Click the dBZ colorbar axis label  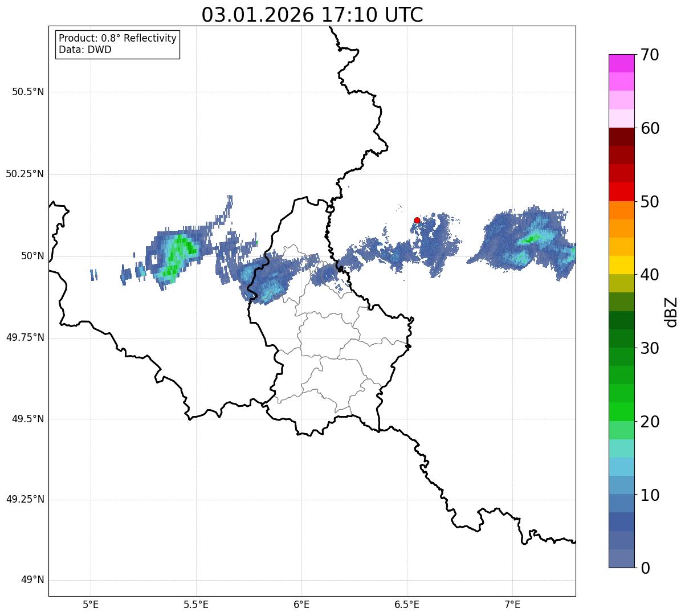(671, 312)
